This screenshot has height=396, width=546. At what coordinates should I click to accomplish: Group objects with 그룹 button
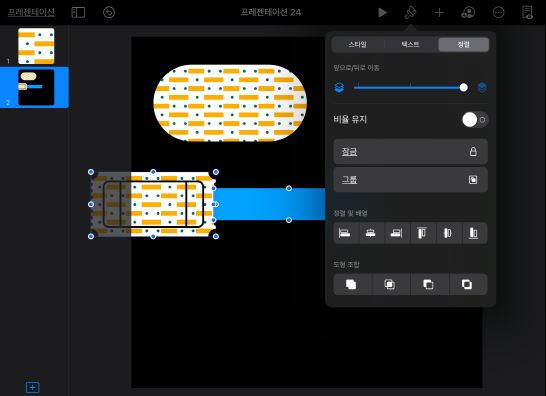(x=410, y=180)
